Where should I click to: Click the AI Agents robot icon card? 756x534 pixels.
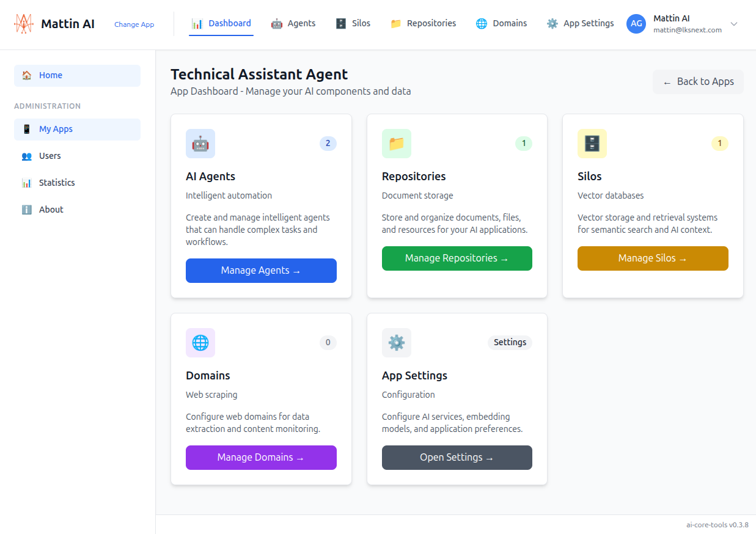[x=200, y=144]
